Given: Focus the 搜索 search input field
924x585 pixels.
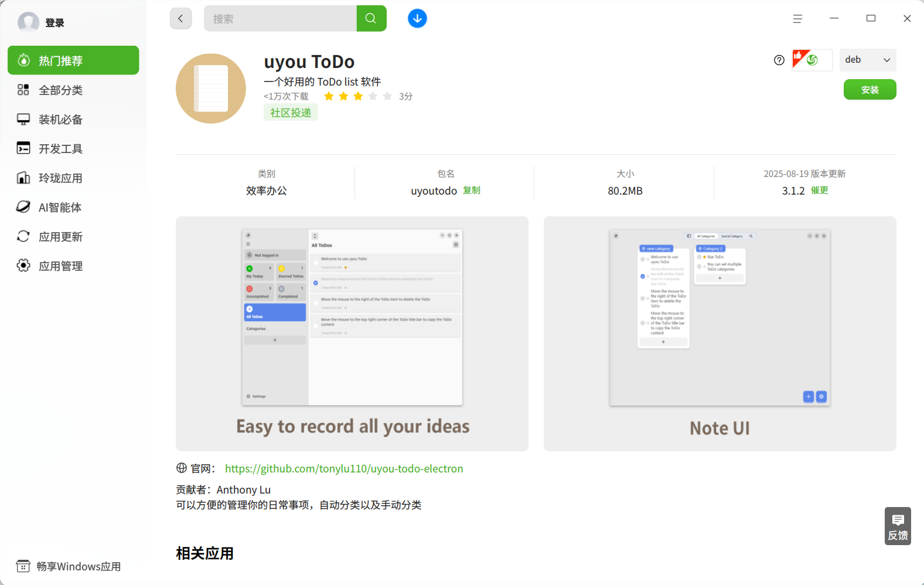Looking at the screenshot, I should pos(280,19).
